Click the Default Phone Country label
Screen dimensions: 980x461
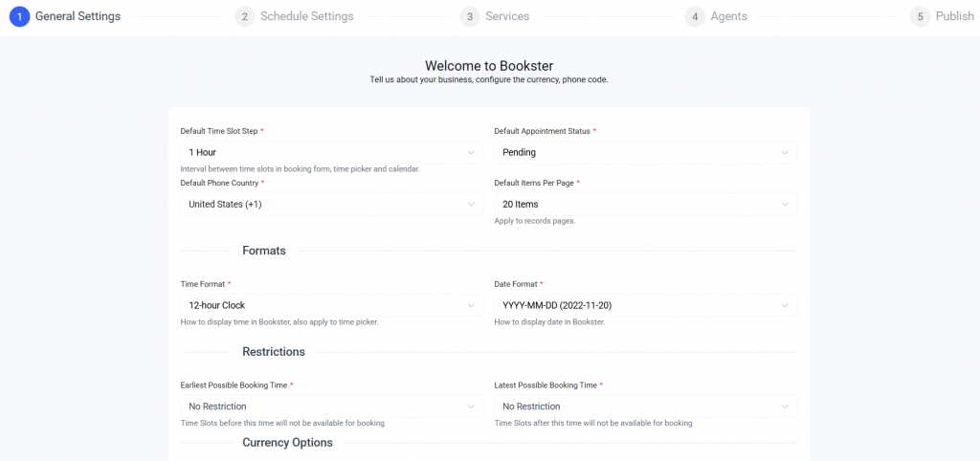pyautogui.click(x=222, y=183)
